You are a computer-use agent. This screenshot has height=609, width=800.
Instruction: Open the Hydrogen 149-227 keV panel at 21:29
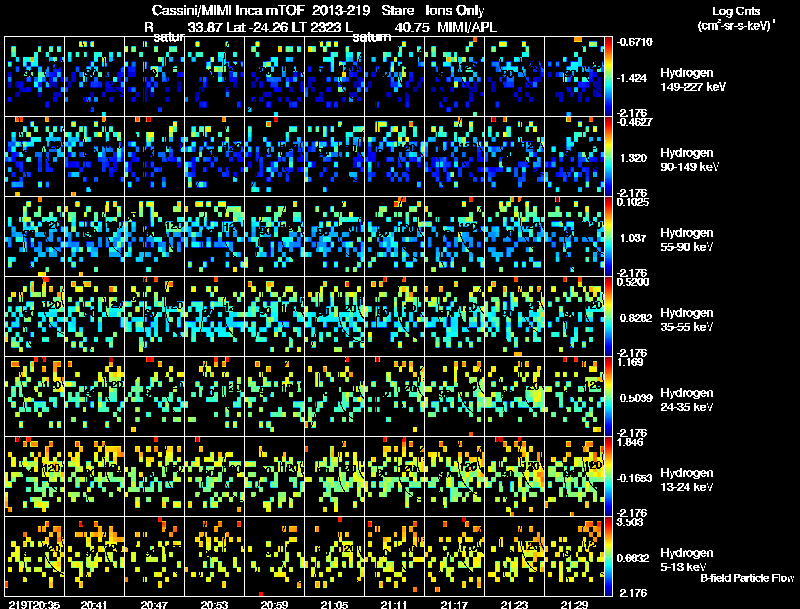(574, 77)
